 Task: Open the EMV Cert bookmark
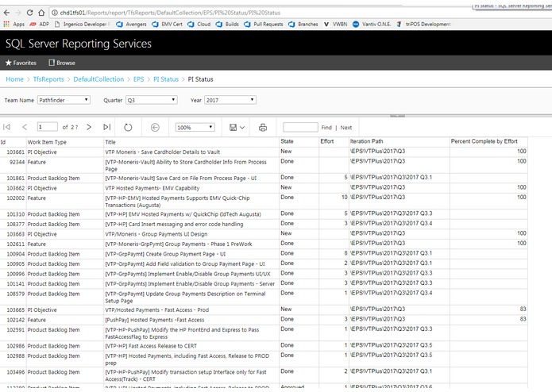tap(168, 25)
